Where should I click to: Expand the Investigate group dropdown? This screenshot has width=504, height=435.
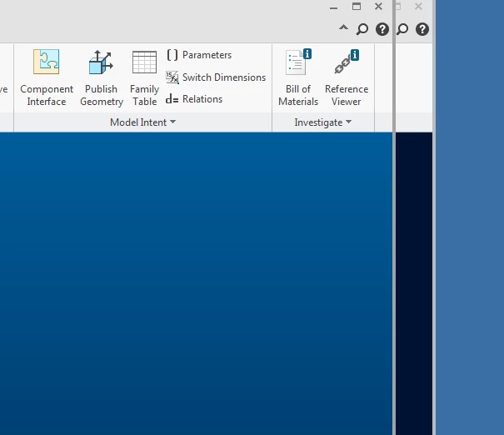tap(322, 122)
